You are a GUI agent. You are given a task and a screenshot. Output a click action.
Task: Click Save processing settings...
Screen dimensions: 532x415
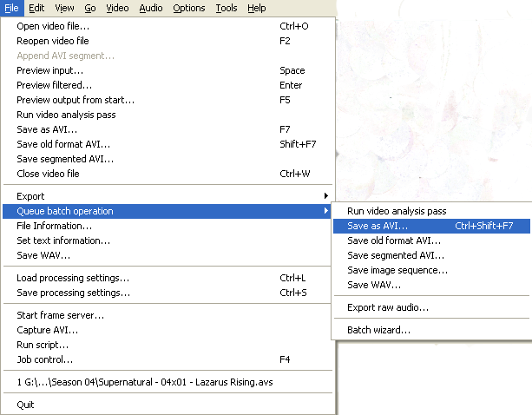pyautogui.click(x=167, y=293)
